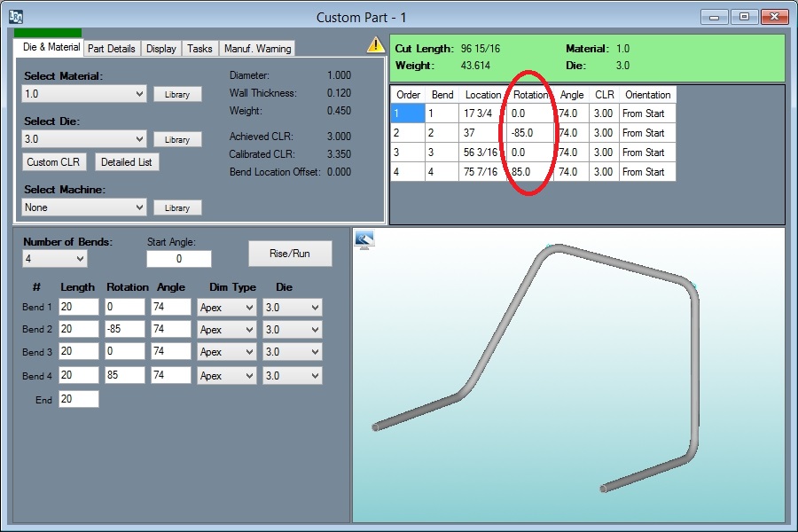Open Bend 3 Die dropdown
The image size is (798, 532).
292,352
